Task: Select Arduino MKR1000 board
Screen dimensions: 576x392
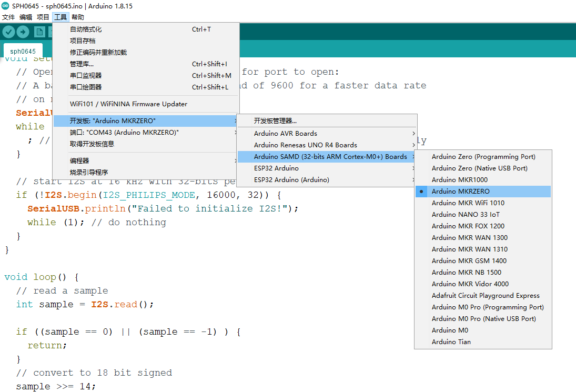Action: 483,179
